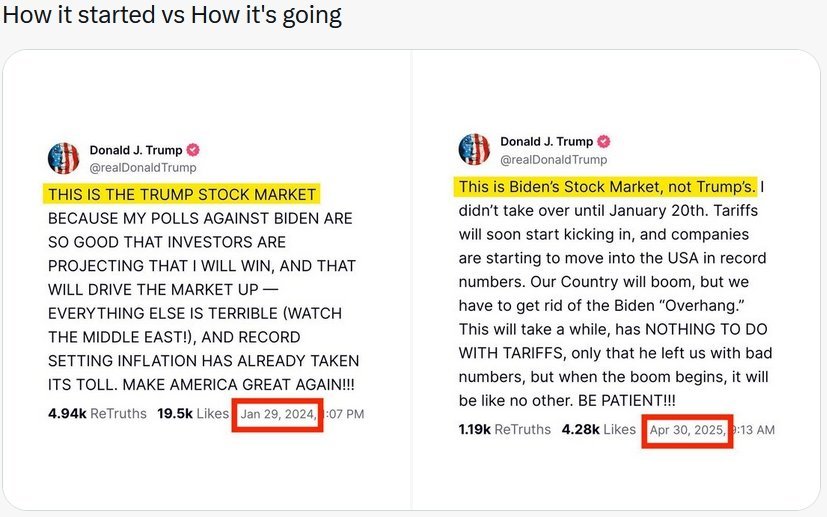Click the verified badge on right post

[604, 141]
